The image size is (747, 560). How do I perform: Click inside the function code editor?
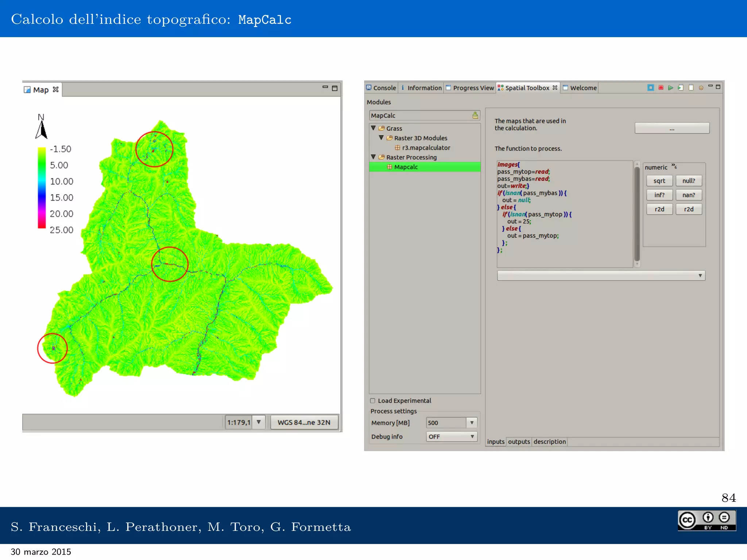click(565, 214)
